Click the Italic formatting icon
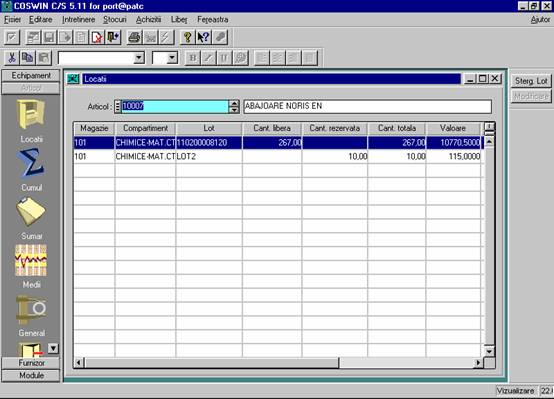 [208, 58]
